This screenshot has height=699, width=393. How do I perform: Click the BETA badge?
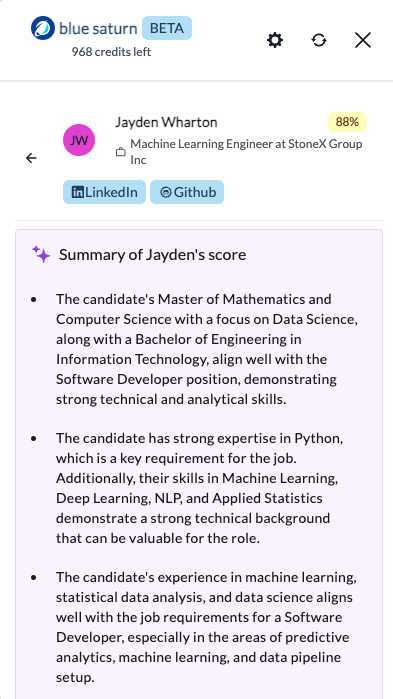(x=167, y=28)
